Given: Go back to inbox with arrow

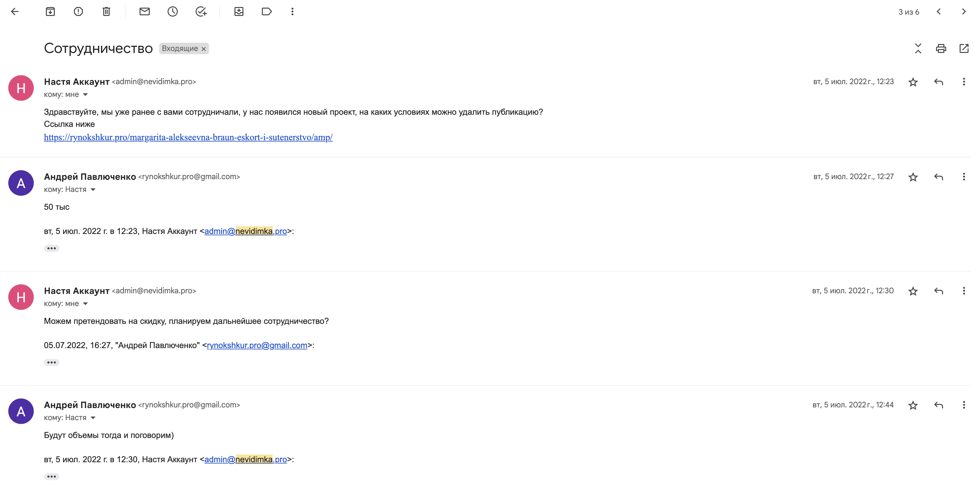Looking at the screenshot, I should 15,11.
